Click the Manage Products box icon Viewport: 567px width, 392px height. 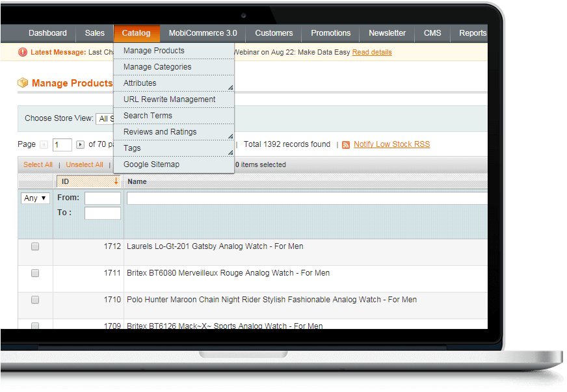23,83
